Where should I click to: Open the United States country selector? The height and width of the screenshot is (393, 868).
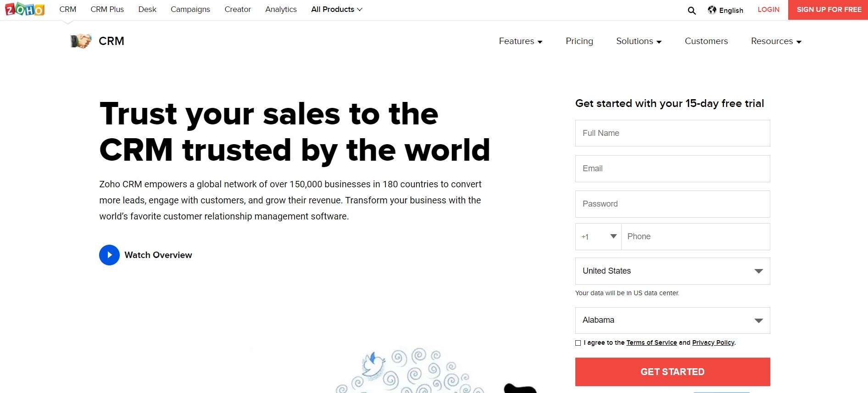click(672, 271)
